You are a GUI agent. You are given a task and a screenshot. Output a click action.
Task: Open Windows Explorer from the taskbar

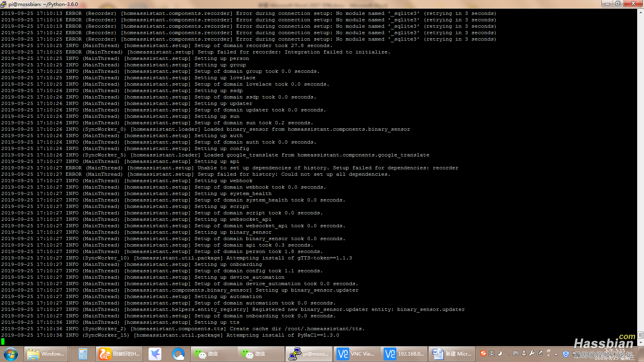pyautogui.click(x=45, y=354)
